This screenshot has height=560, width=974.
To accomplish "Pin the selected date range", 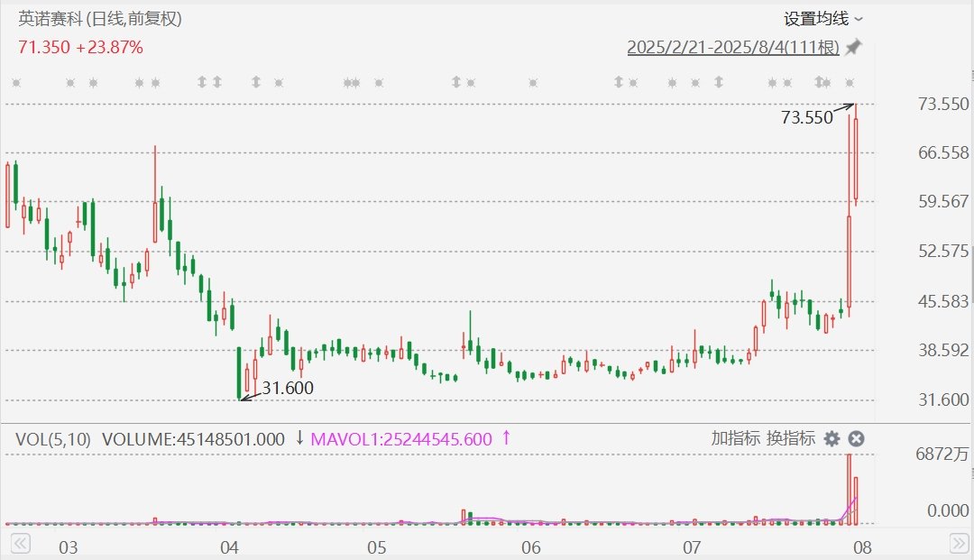I will point(853,47).
